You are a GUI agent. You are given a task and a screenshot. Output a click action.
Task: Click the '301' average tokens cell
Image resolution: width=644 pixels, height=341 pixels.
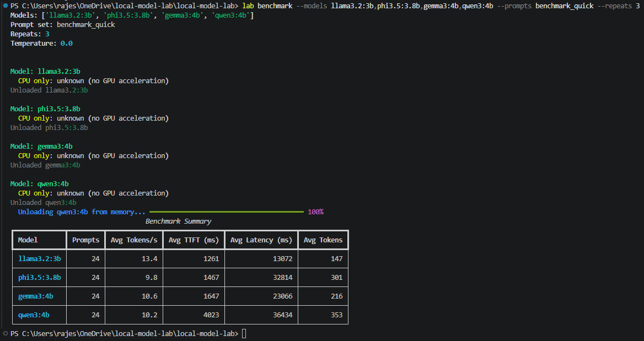click(337, 278)
